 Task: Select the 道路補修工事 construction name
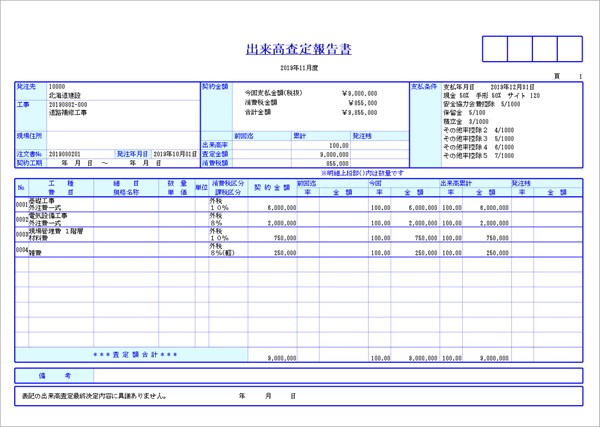[74, 113]
